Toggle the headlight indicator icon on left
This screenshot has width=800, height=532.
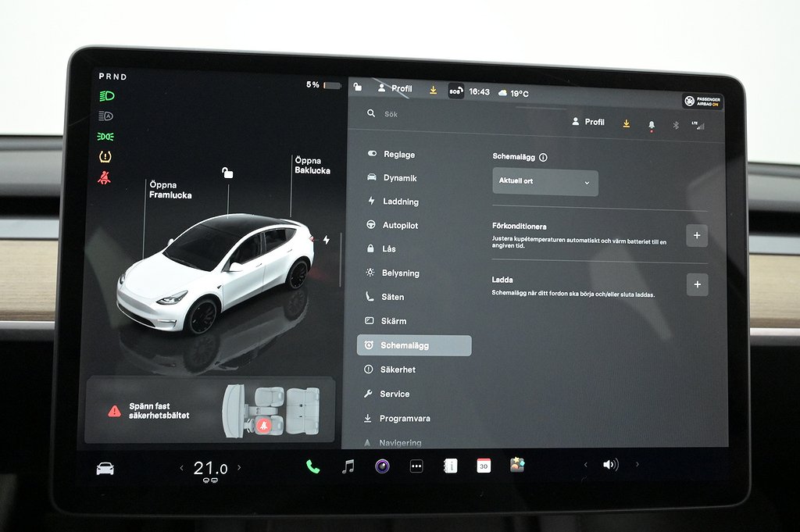coord(105,96)
